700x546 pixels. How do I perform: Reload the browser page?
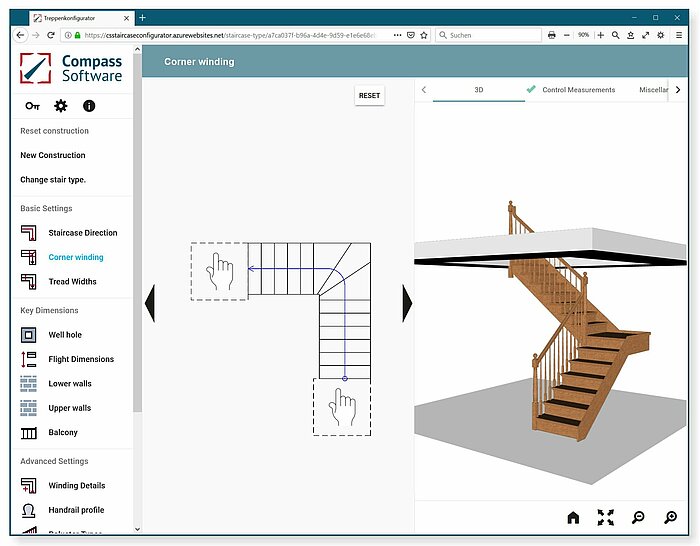50,35
